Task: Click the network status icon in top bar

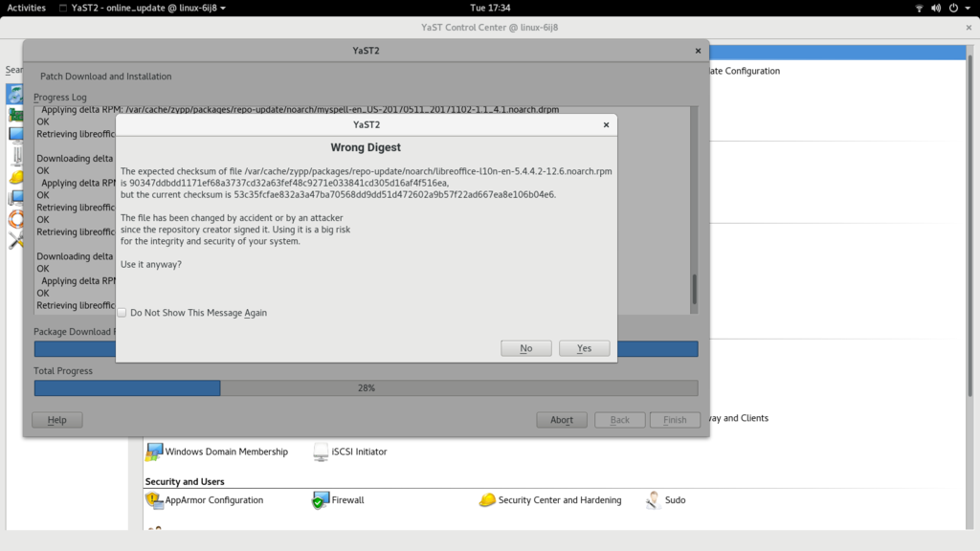Action: [919, 8]
